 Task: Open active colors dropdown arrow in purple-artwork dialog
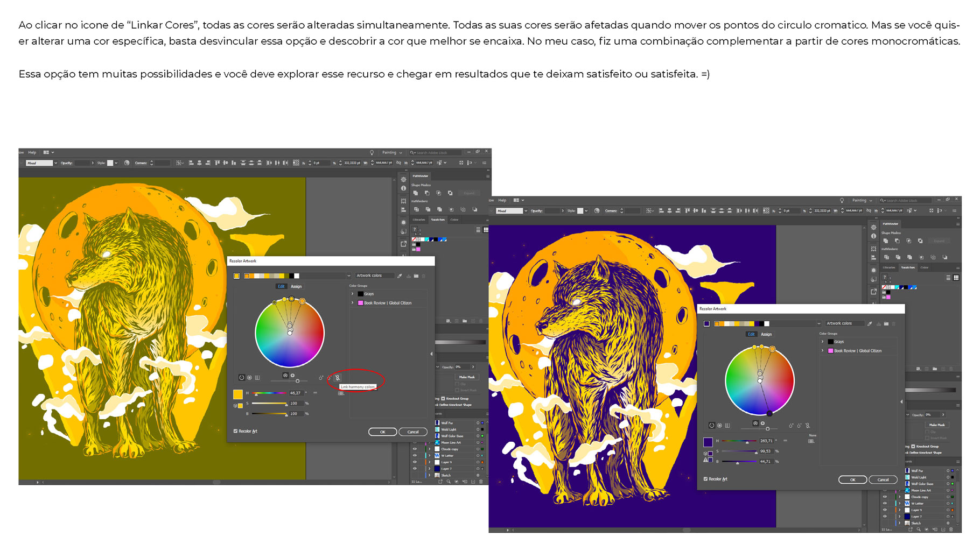tap(819, 323)
